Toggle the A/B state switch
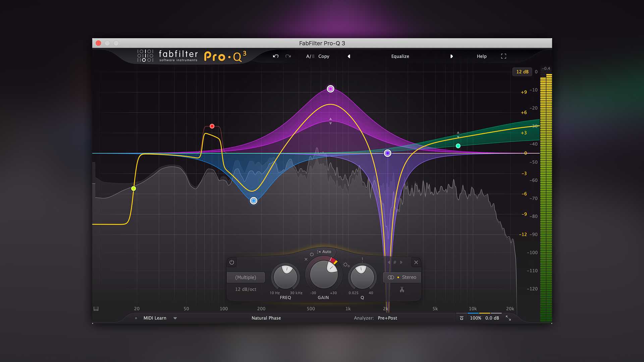 (310, 56)
